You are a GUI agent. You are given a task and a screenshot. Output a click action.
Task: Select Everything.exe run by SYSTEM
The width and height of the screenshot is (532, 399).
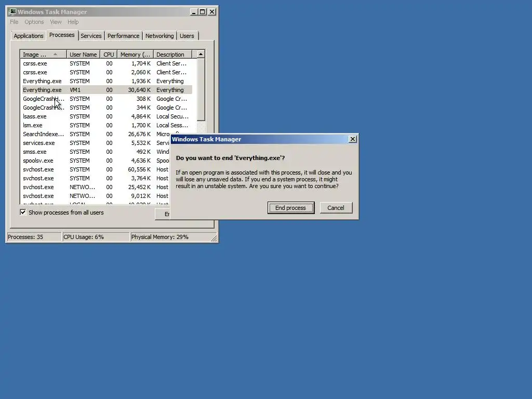tap(106, 81)
